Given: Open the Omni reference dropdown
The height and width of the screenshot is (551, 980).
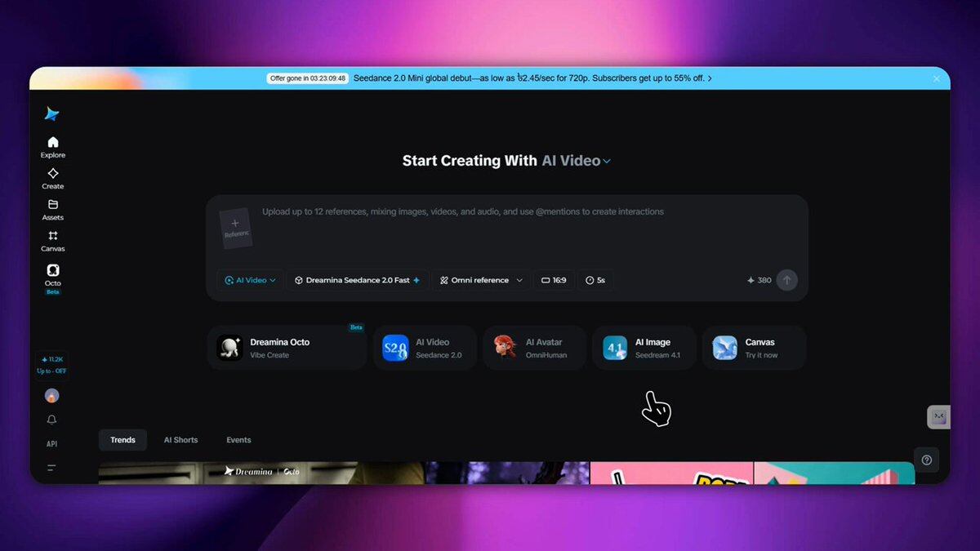Looking at the screenshot, I should tap(481, 280).
